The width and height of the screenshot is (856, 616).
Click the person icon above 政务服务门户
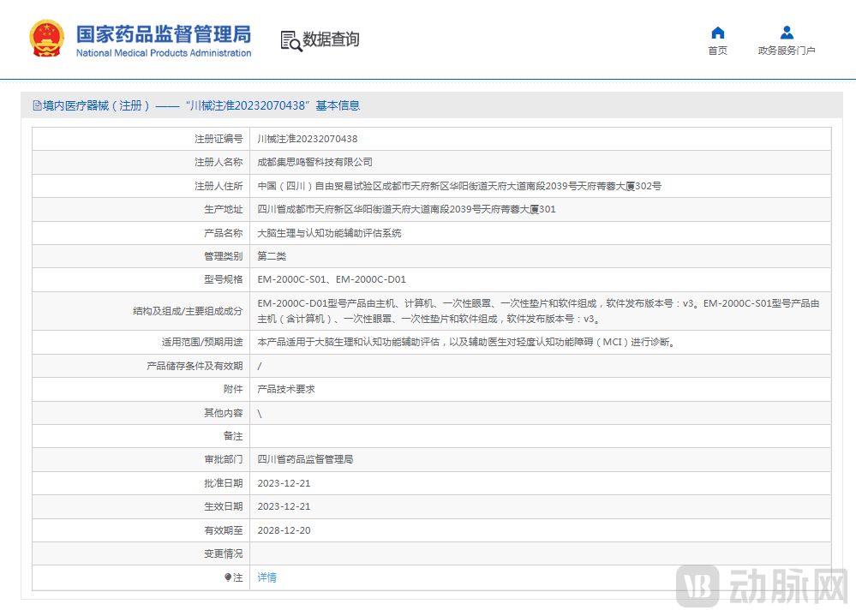coord(786,31)
